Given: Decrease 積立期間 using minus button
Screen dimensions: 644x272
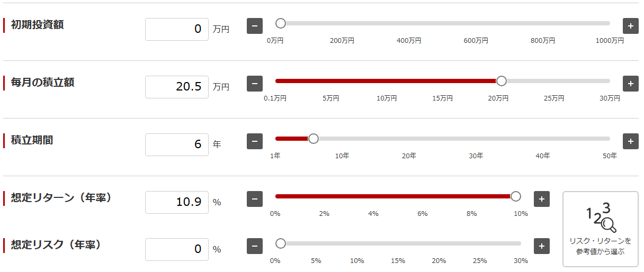Looking at the screenshot, I should tap(255, 141).
